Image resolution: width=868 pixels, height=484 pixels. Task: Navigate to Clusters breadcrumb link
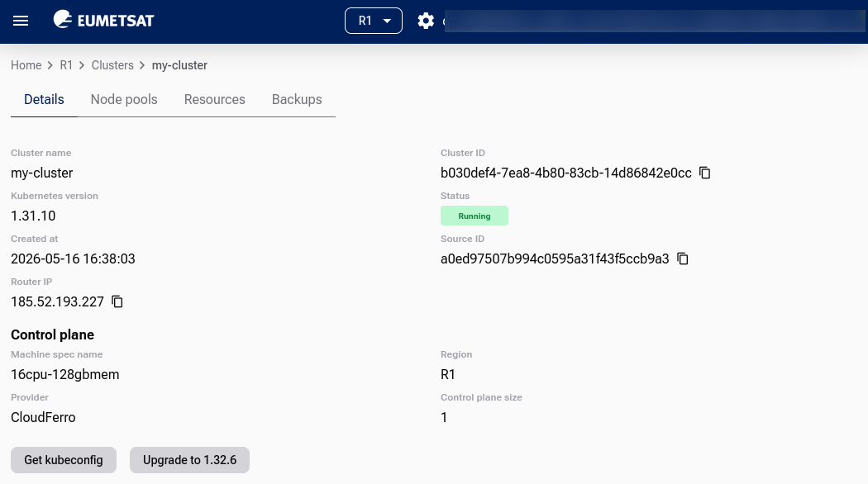click(x=112, y=65)
